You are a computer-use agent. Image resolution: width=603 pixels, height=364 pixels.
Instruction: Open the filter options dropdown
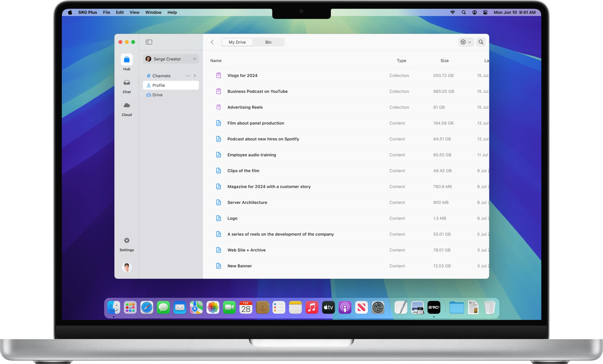[466, 42]
